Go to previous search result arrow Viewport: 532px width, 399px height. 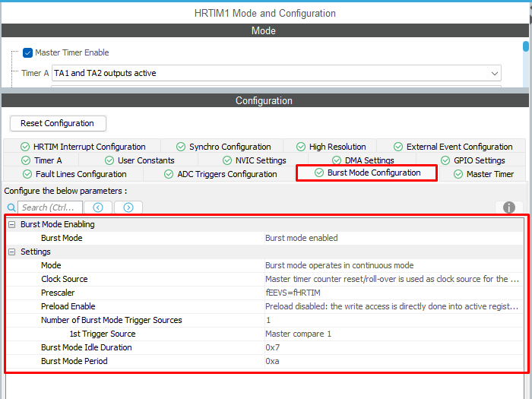coord(98,207)
